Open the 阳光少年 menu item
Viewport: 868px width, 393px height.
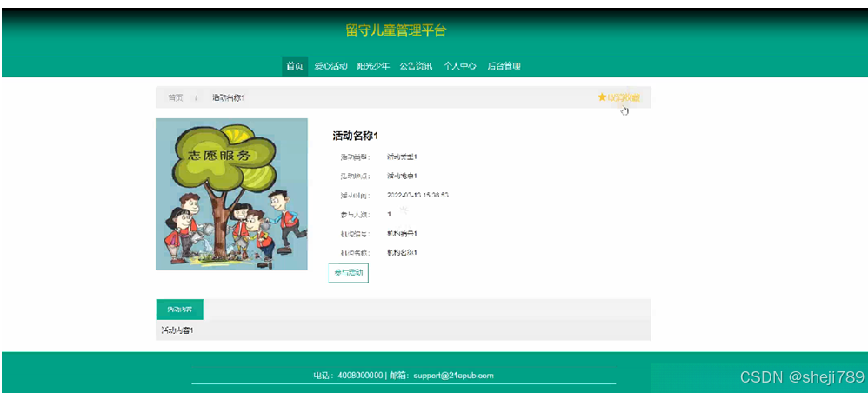(373, 66)
